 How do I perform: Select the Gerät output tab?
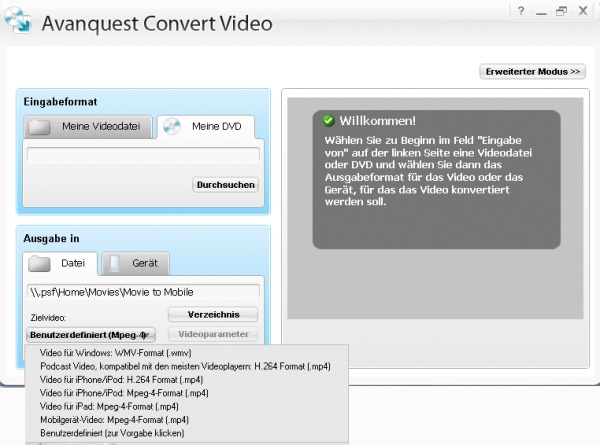[x=135, y=263]
